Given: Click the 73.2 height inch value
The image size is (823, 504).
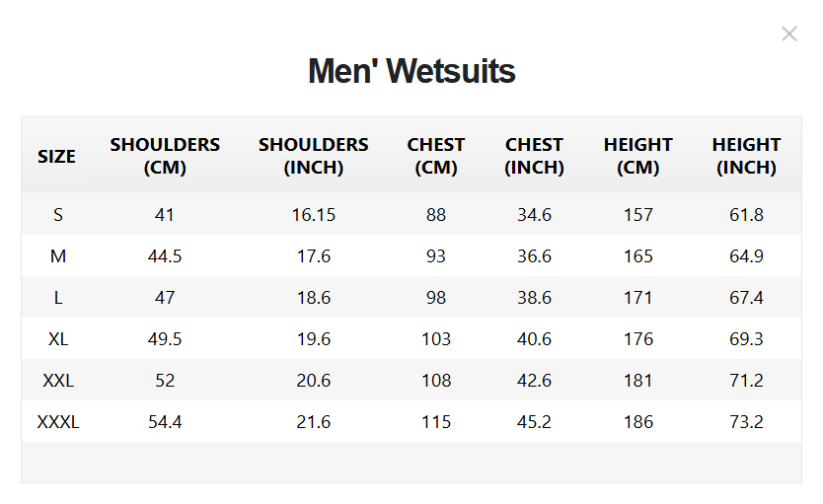Looking at the screenshot, I should coord(746,422).
